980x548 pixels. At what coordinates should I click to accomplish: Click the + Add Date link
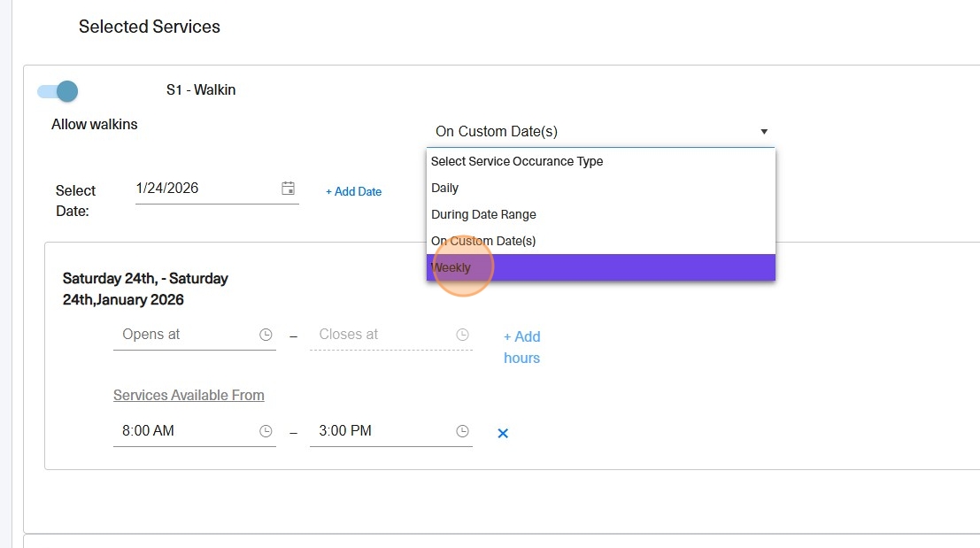(x=353, y=191)
